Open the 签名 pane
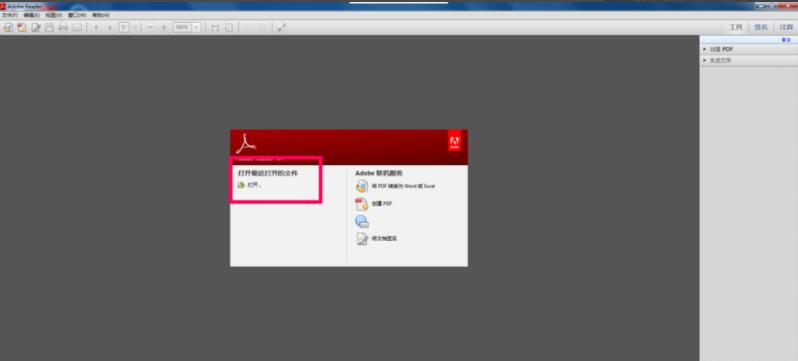798x361 pixels. pos(761,27)
